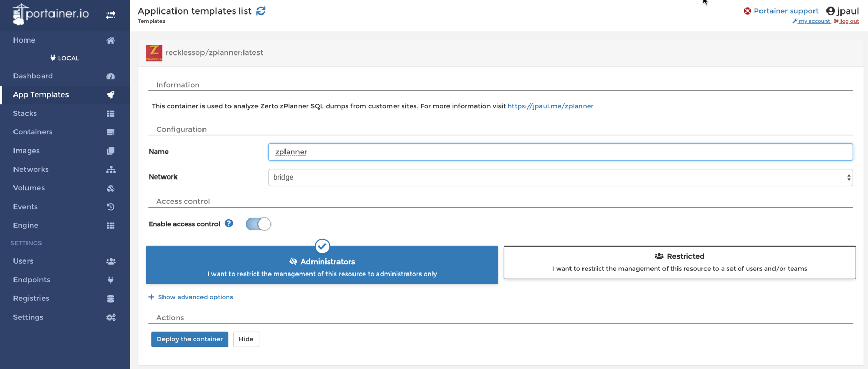Click the Dashboard gauge icon

tap(111, 76)
